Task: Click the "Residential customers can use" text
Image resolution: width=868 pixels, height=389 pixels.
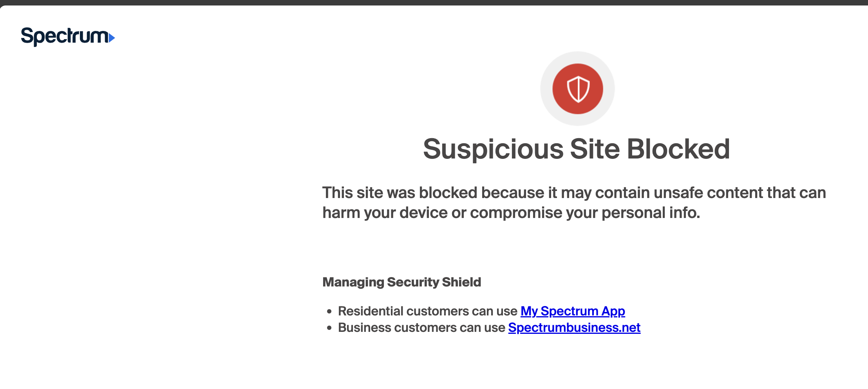Action: [428, 311]
